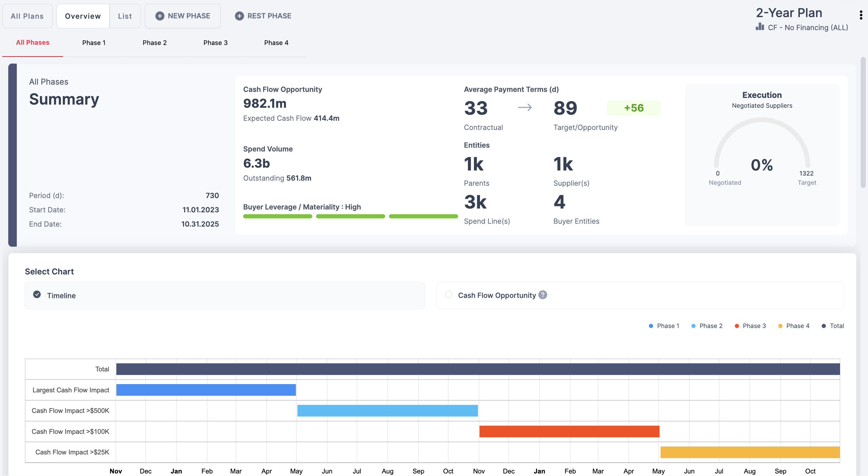Click the orange Cash Flow Impact >$100K bar

click(569, 431)
